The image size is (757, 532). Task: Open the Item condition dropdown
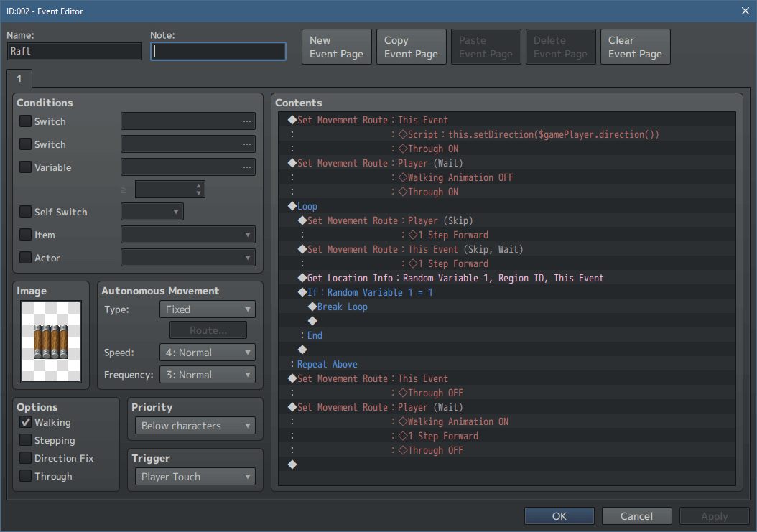tap(187, 235)
